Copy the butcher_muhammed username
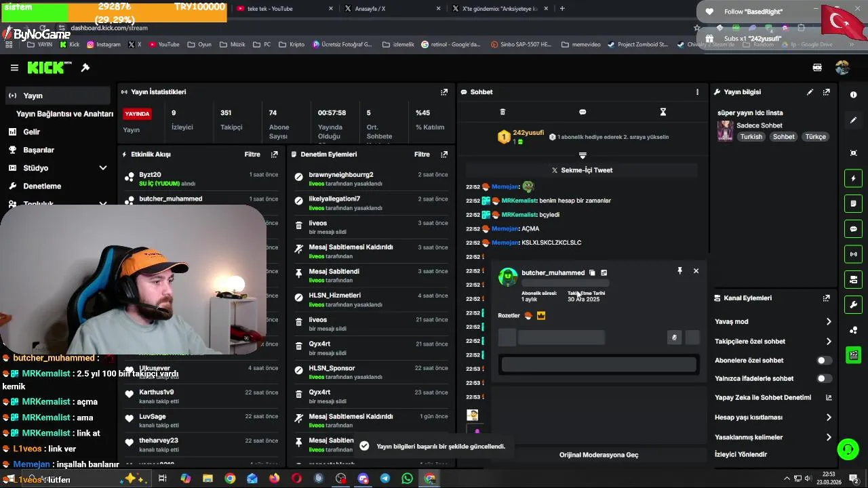 pyautogui.click(x=592, y=272)
